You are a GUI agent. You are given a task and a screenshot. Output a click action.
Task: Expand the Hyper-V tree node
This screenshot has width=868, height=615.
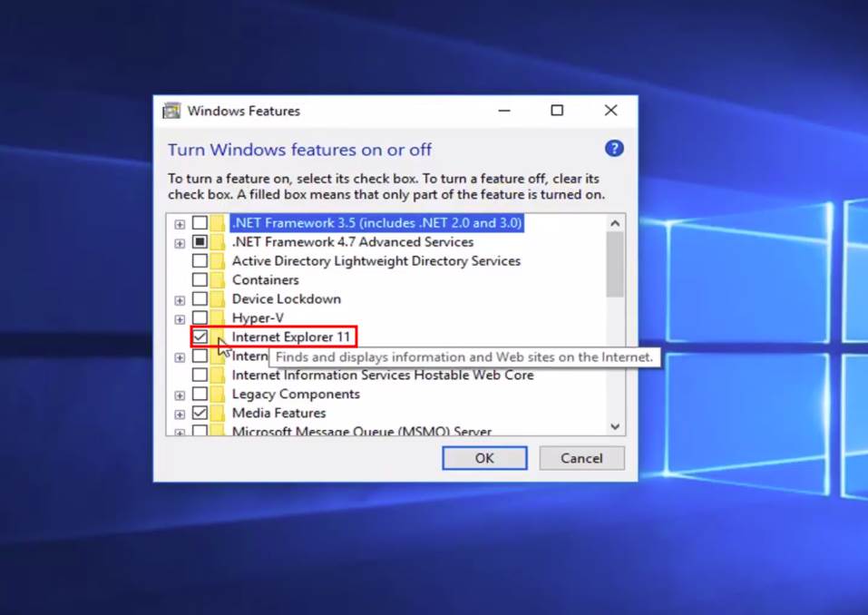click(179, 317)
